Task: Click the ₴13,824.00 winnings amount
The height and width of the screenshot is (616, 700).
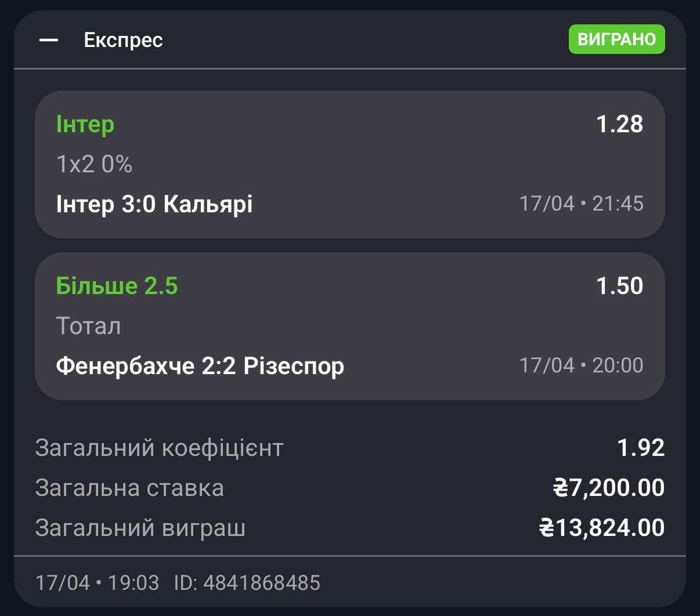Action: [602, 528]
